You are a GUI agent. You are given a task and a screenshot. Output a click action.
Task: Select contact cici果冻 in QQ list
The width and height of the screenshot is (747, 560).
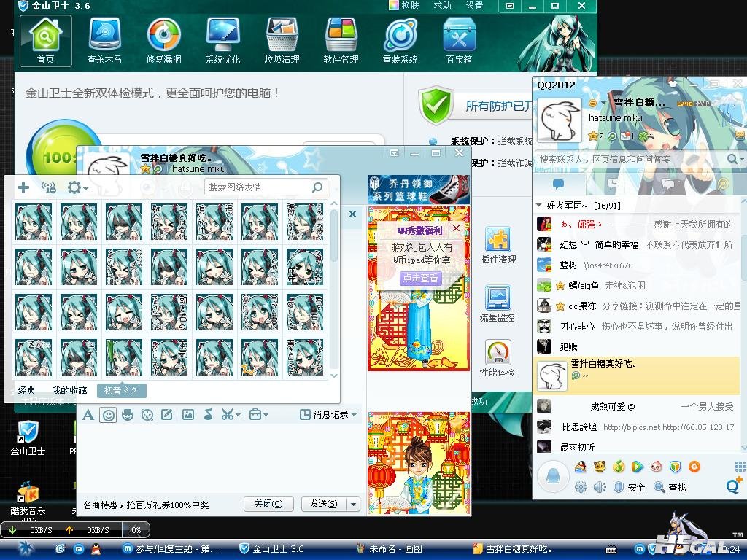pos(638,306)
